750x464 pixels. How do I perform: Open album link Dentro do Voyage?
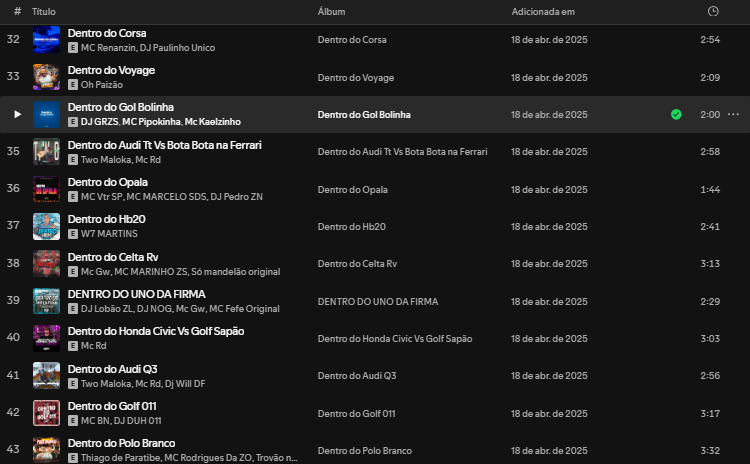[356, 77]
